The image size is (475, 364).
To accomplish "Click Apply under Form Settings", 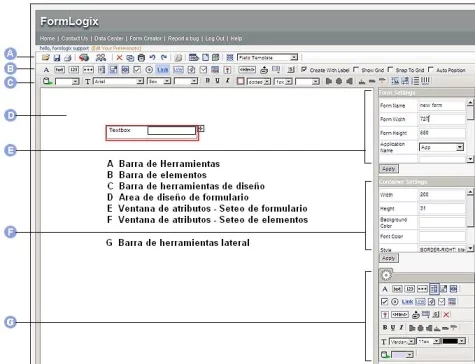I will click(389, 169).
